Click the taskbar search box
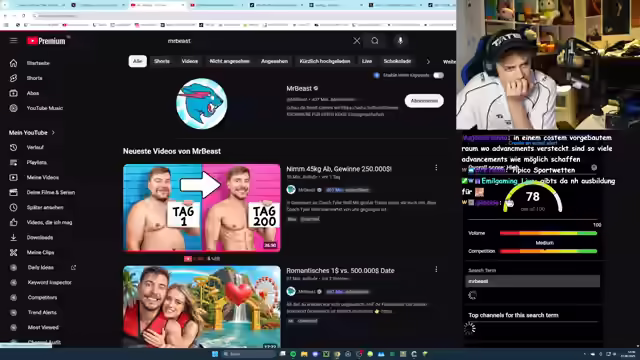 point(249,354)
